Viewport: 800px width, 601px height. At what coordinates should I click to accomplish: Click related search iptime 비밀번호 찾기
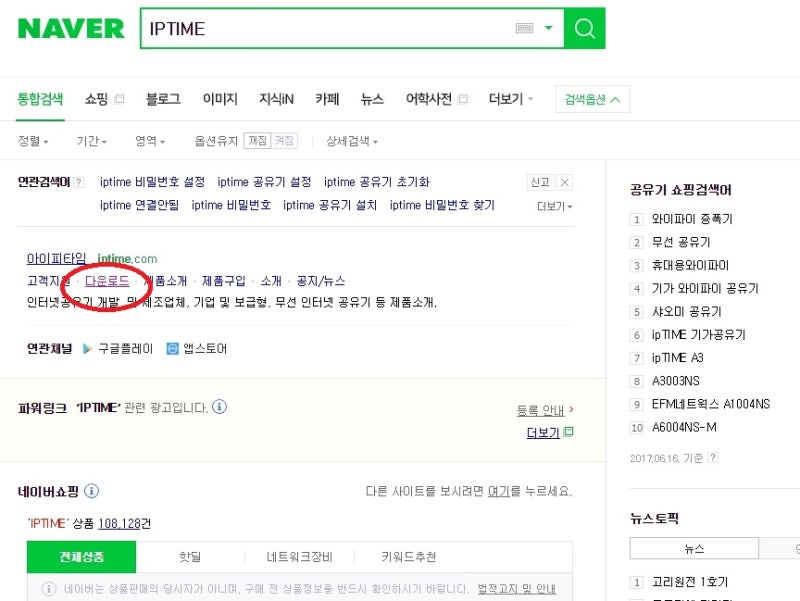tap(442, 205)
